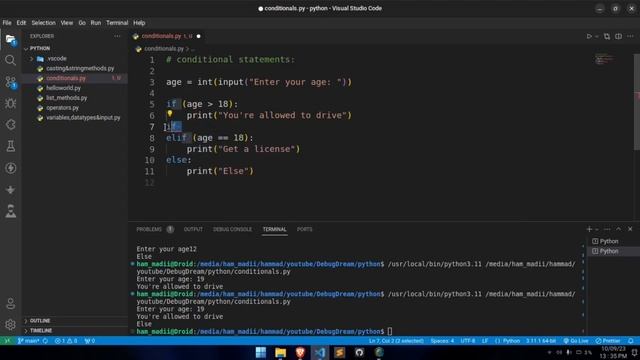Open Explorer More Actions ellipsis
640x360 pixels.
(118, 36)
